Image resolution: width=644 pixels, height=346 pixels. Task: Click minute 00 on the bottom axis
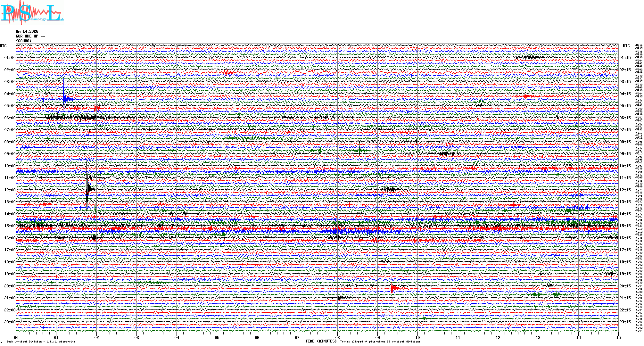coord(16,338)
